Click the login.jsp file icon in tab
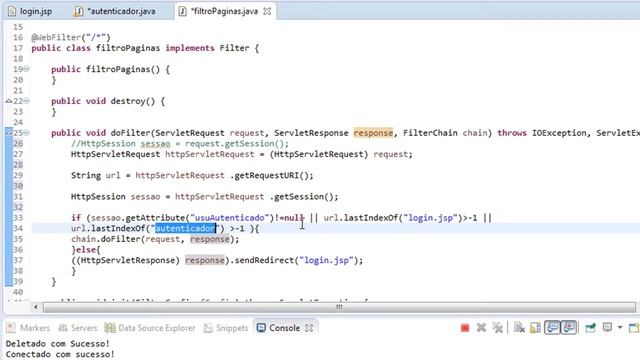Screen dimensions: 640x360 [x=12, y=11]
